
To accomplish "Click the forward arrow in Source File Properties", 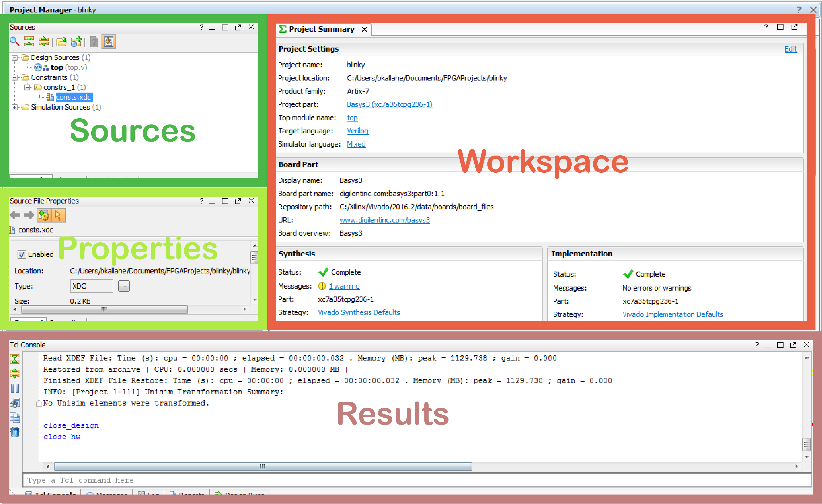I will (29, 215).
